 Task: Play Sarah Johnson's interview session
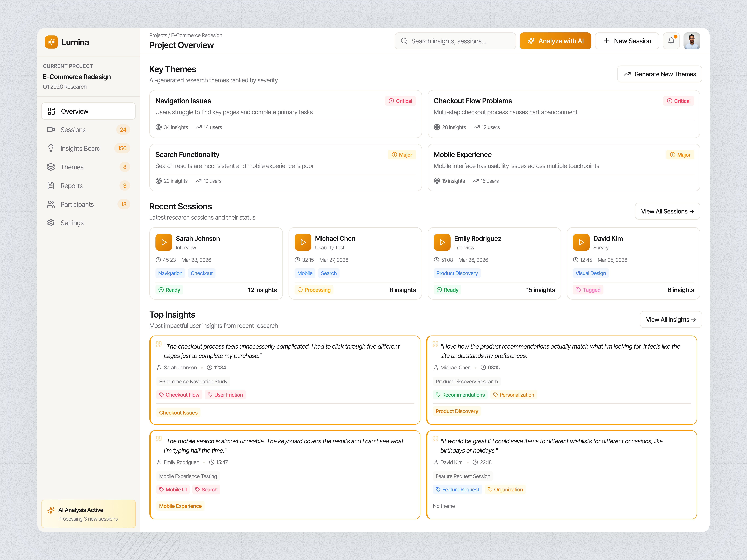[164, 242]
